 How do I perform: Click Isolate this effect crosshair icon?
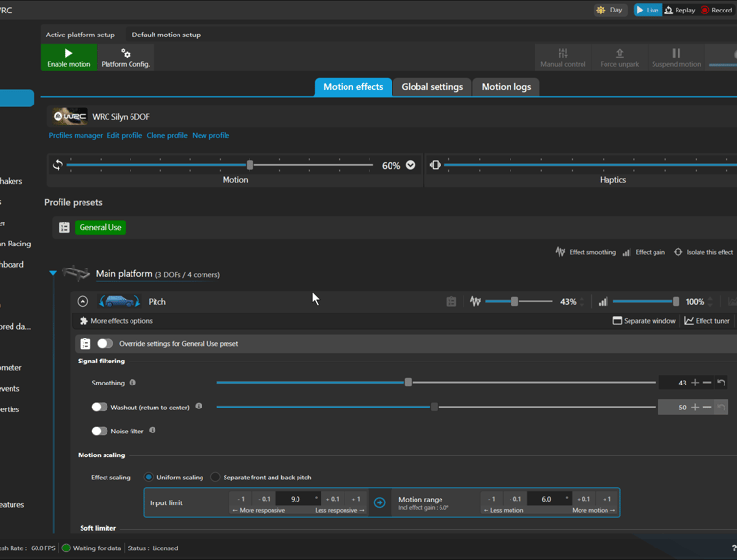(x=678, y=252)
